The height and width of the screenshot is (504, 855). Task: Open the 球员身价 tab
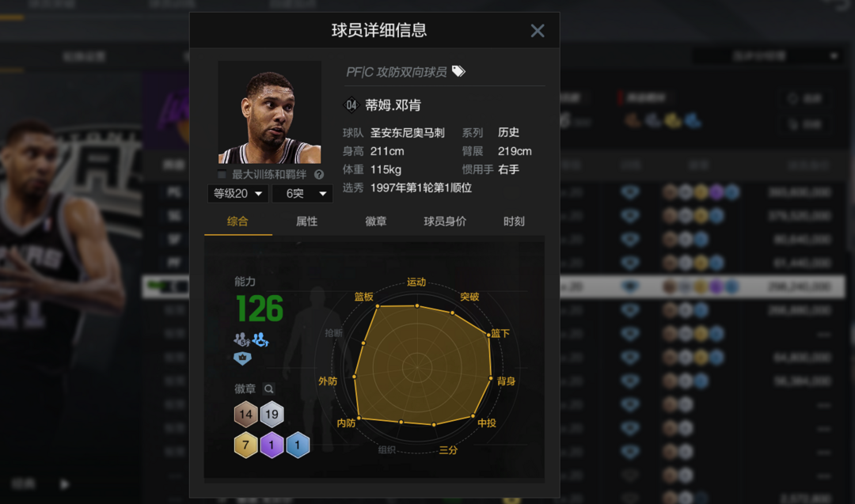point(445,222)
